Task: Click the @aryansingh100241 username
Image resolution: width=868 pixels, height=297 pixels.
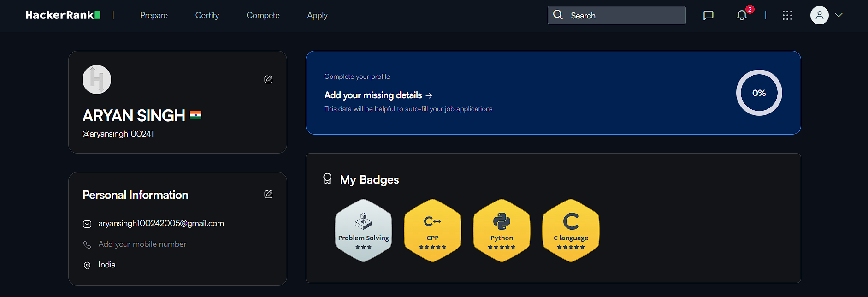Action: point(118,134)
